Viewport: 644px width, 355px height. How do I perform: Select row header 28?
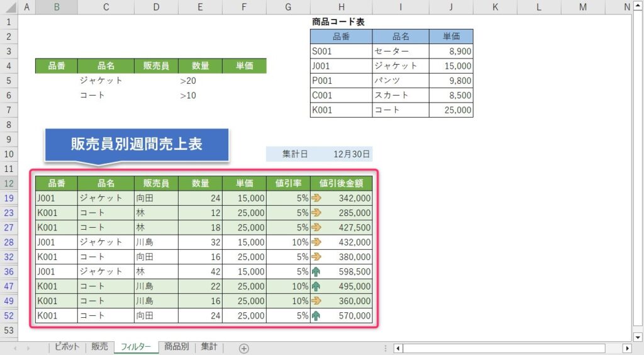[9, 242]
